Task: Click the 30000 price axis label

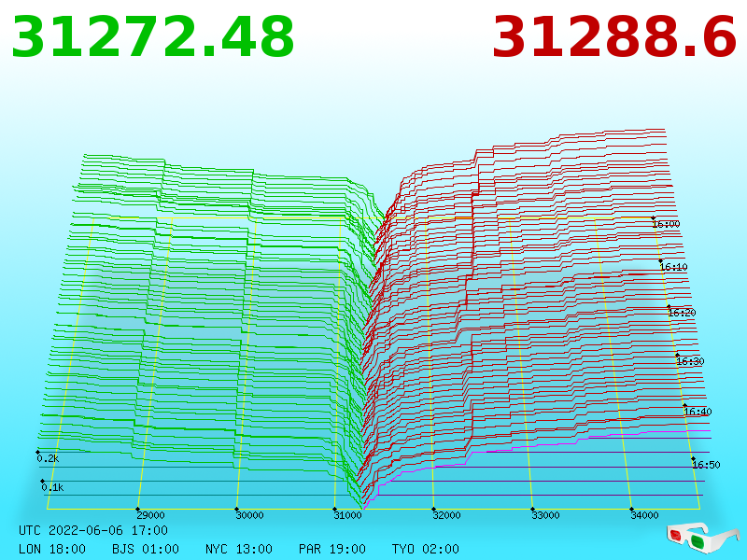Action: pos(249,515)
